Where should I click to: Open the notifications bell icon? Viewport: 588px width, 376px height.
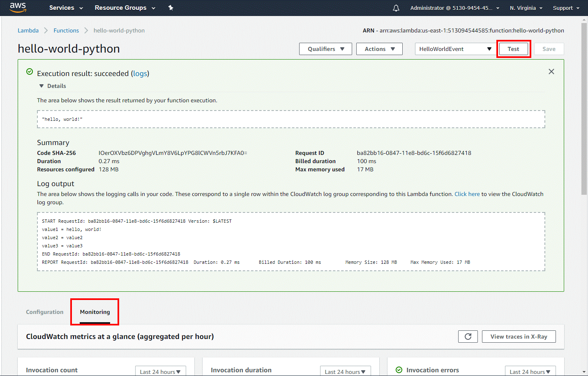point(396,8)
